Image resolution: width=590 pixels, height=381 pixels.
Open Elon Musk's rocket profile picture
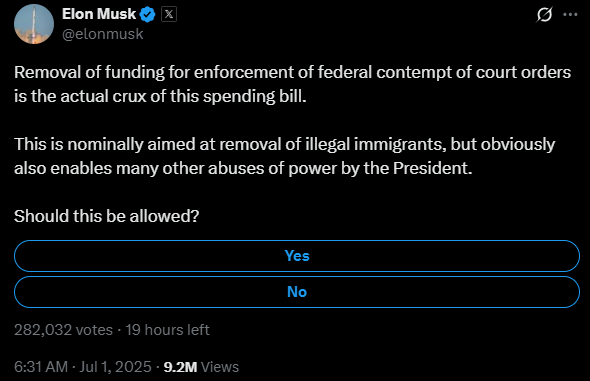pos(34,24)
